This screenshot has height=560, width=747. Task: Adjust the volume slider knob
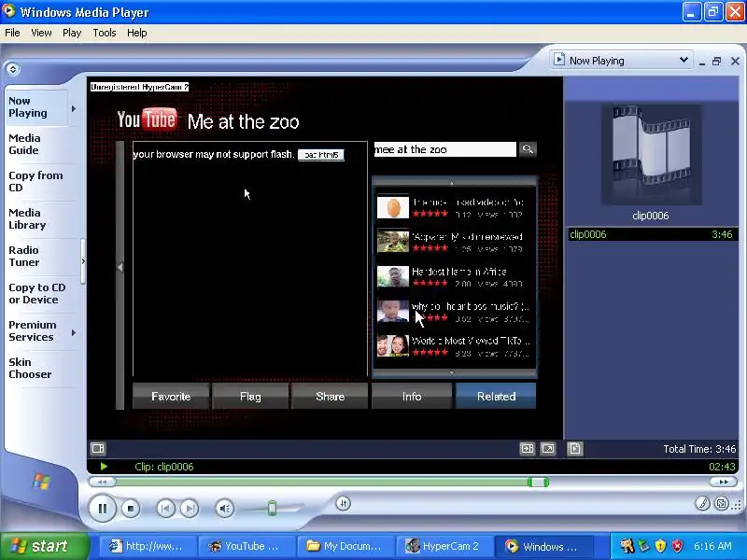pyautogui.click(x=272, y=508)
